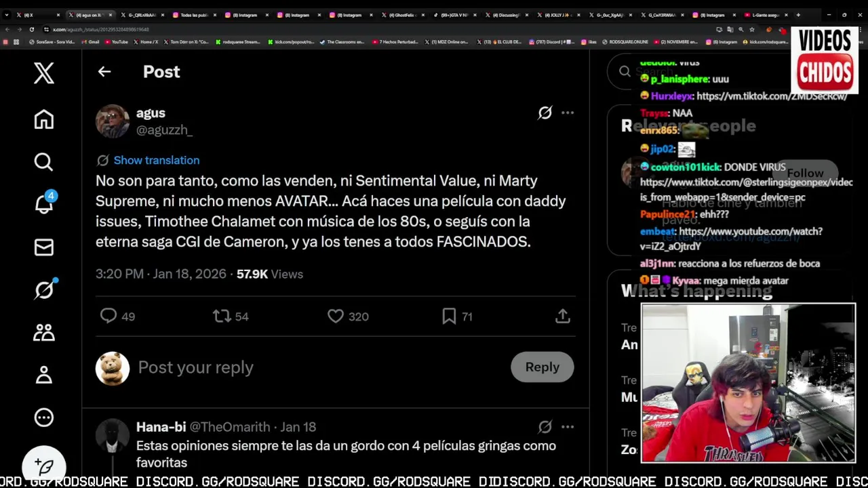868x488 pixels.
Task: Repost the tweet with 54 reposts
Action: 231,316
